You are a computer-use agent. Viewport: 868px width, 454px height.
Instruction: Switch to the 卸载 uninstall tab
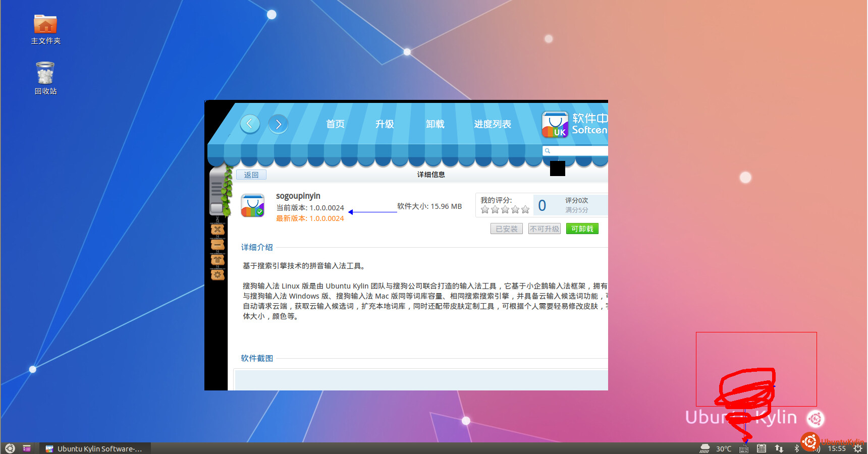(x=435, y=124)
